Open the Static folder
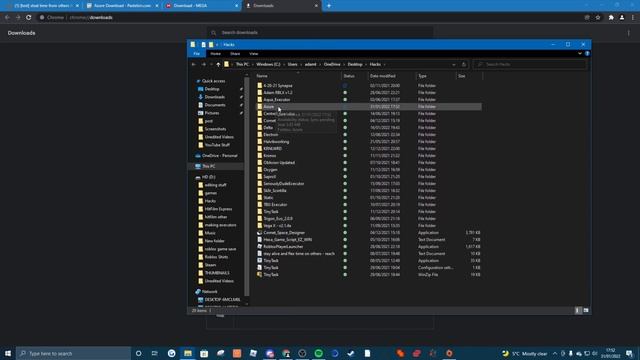640x360 pixels. [268, 198]
